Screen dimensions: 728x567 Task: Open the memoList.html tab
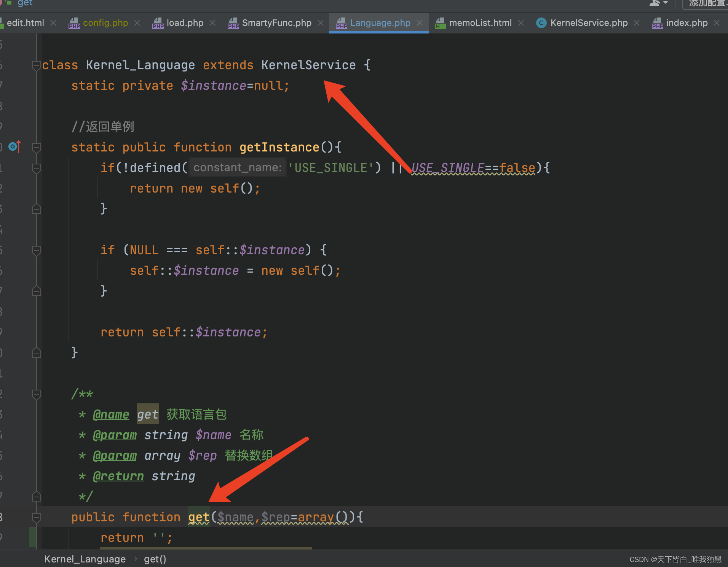(x=481, y=23)
